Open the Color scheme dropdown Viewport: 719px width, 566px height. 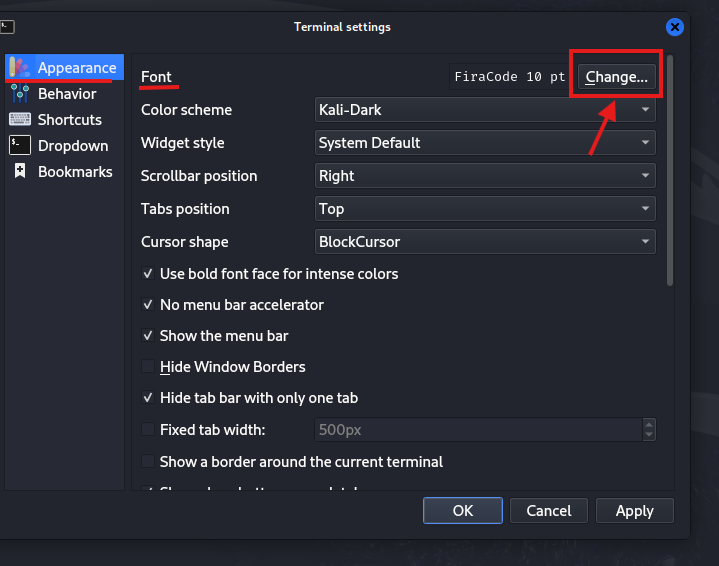click(485, 110)
